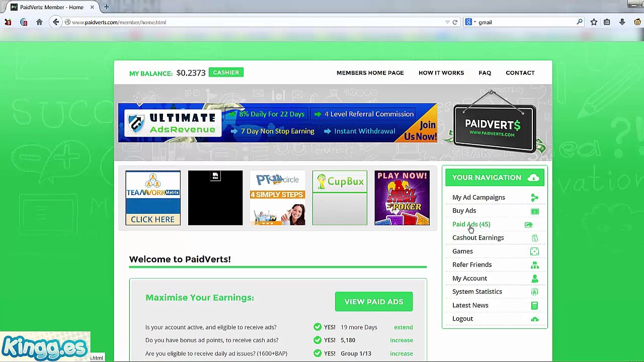Click the System Statistics chart icon
Viewport: 644px width, 362px height.
point(534,292)
